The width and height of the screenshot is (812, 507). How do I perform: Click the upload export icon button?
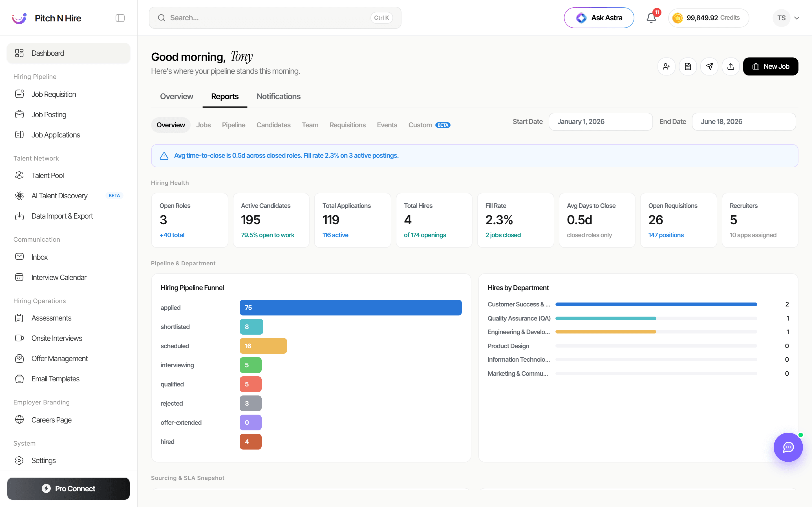click(731, 66)
